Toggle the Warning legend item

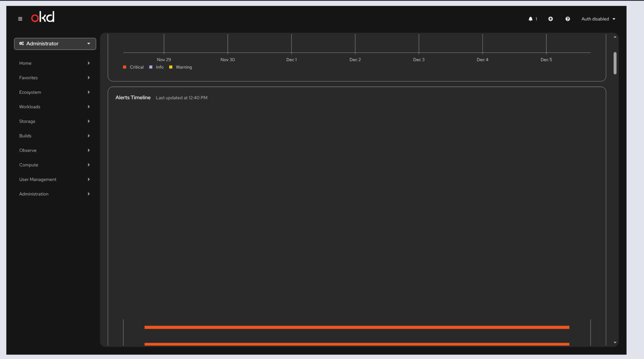pyautogui.click(x=184, y=67)
